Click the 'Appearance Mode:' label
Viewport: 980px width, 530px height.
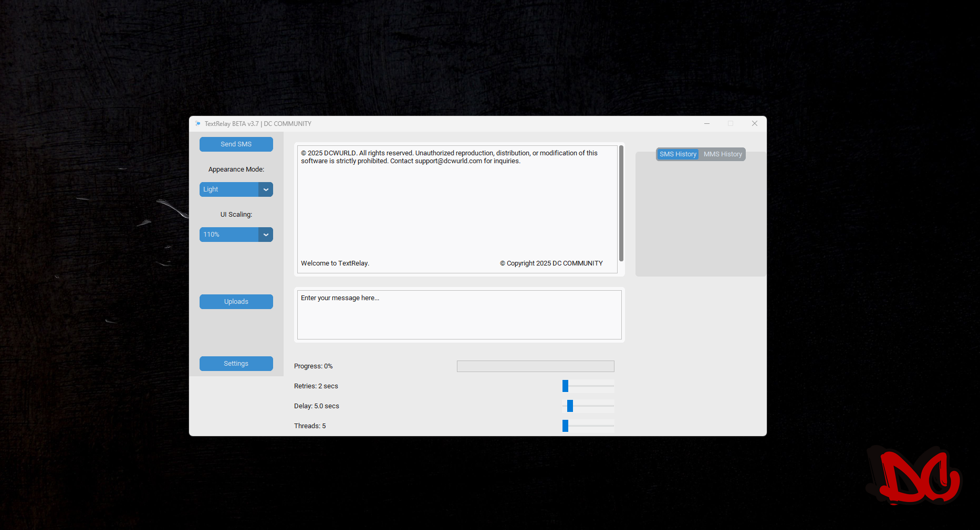click(236, 169)
